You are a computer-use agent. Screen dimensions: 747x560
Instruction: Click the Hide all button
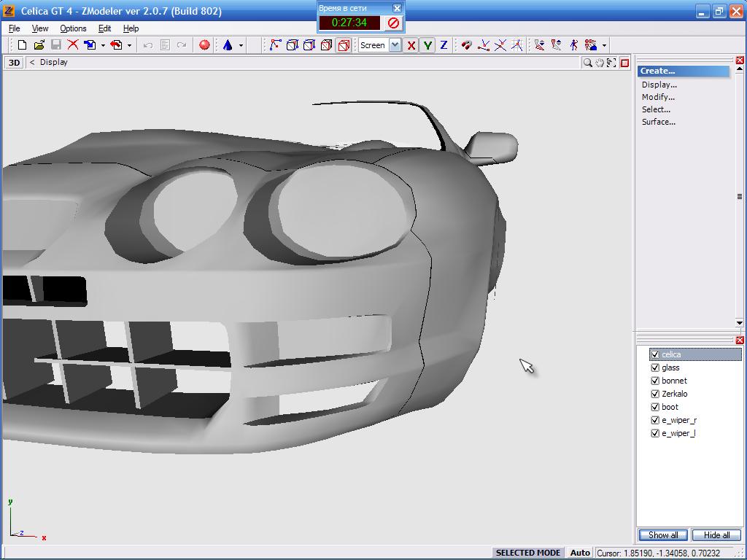(716, 535)
